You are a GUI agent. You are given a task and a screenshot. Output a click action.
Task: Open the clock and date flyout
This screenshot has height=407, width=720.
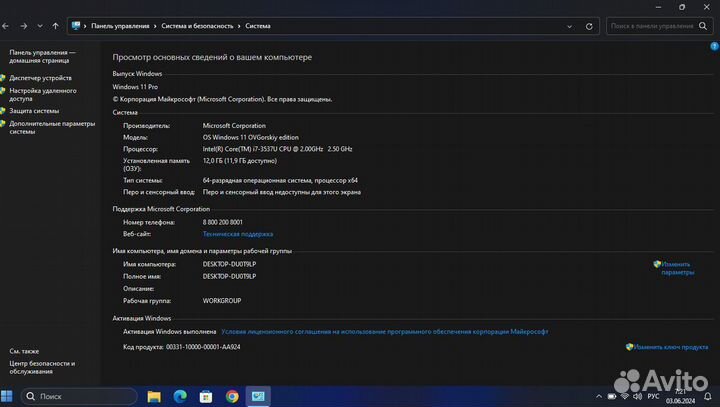pos(681,396)
